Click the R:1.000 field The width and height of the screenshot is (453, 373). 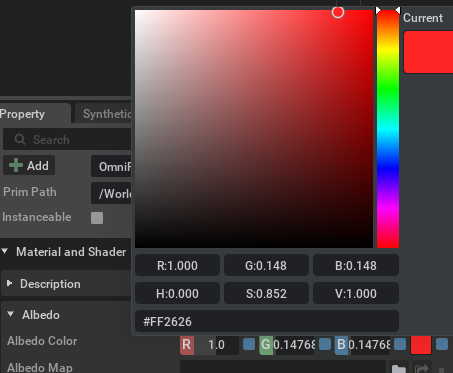click(x=177, y=265)
